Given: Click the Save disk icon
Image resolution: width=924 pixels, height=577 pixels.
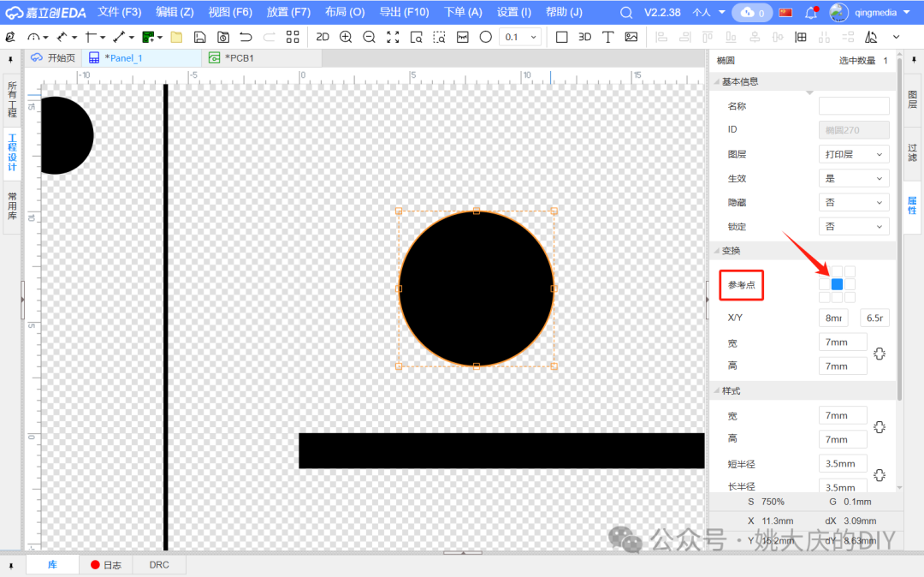Looking at the screenshot, I should click(x=199, y=37).
